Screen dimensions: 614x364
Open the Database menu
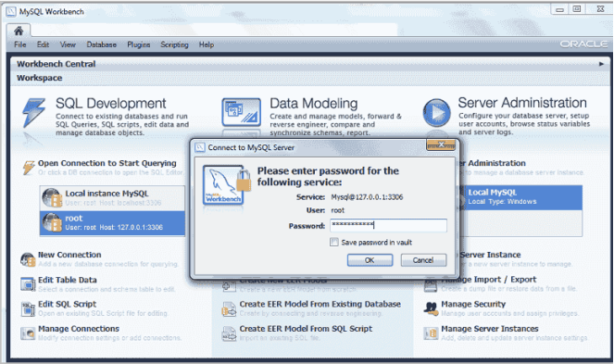click(102, 44)
